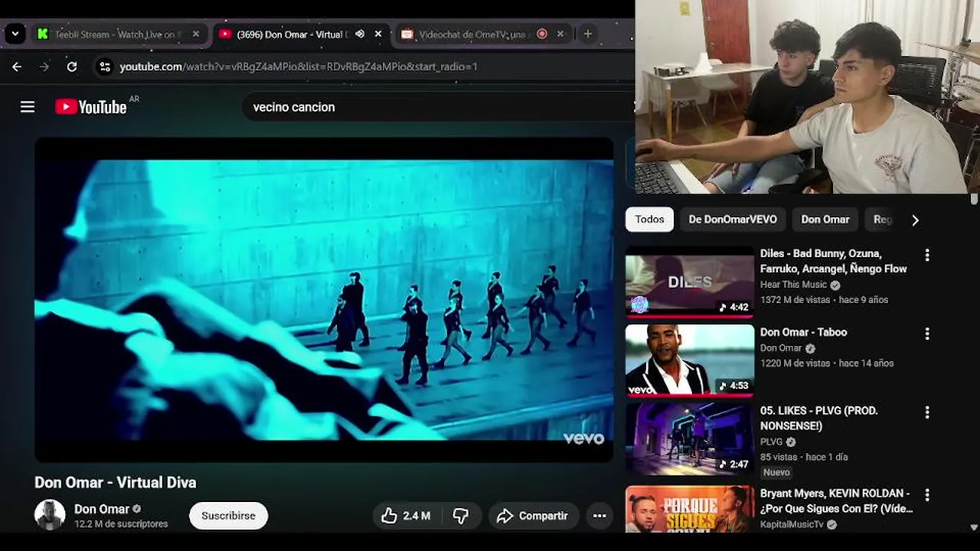Open Bryant Myers, KEVIN ROLDAN title link
The width and height of the screenshot is (980, 551).
pos(836,500)
